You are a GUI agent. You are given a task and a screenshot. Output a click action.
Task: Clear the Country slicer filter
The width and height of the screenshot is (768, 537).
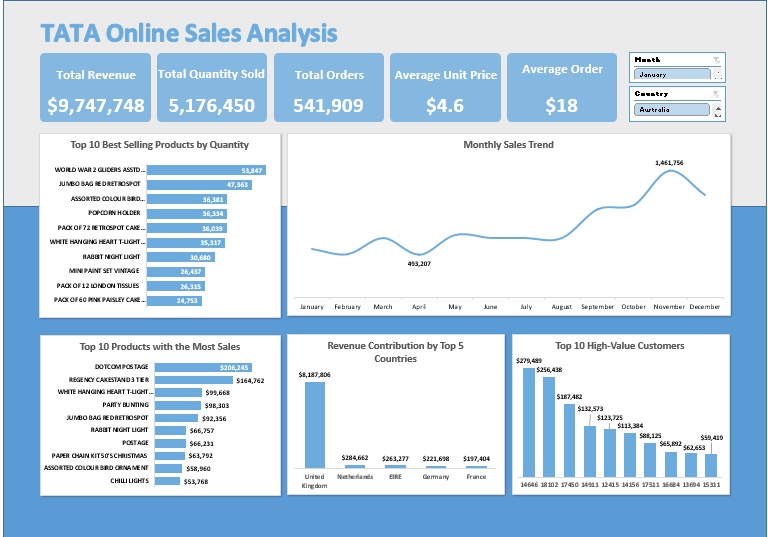pyautogui.click(x=716, y=94)
